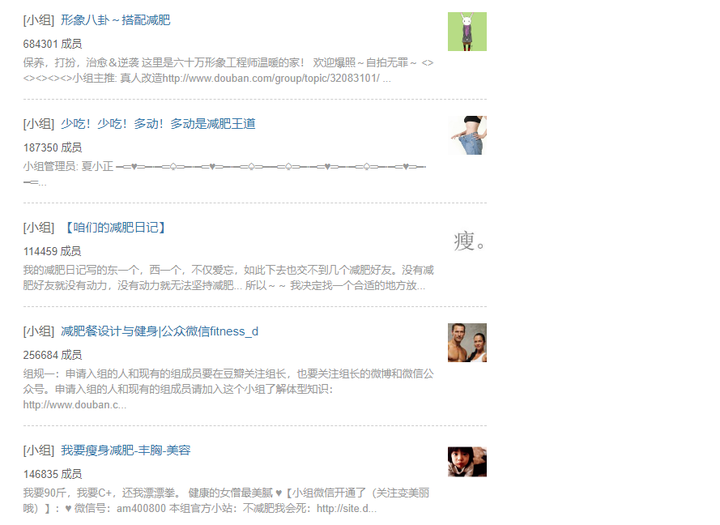The image size is (720, 525).
Task: Click the 187350 成员 member count
Action: 52,148
